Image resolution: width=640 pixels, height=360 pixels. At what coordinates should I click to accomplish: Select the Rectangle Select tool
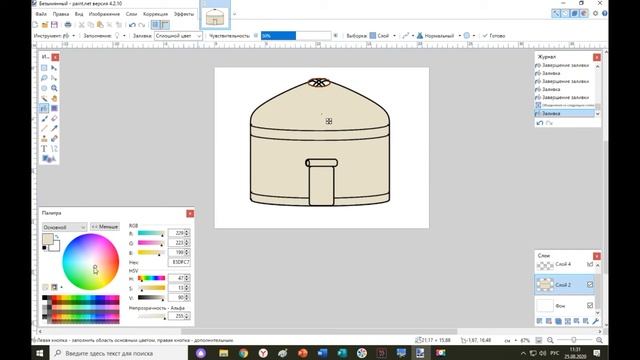click(44, 68)
